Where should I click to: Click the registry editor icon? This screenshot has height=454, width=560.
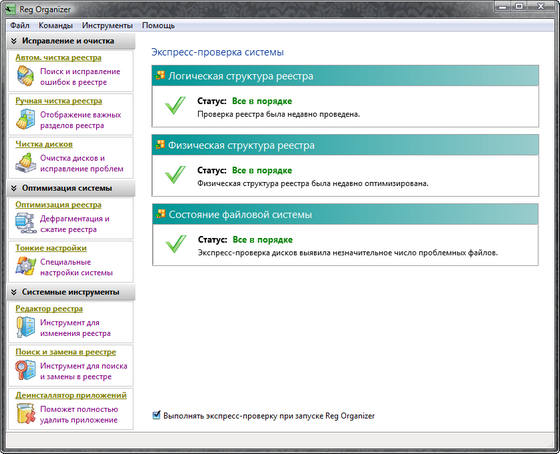pos(25,327)
